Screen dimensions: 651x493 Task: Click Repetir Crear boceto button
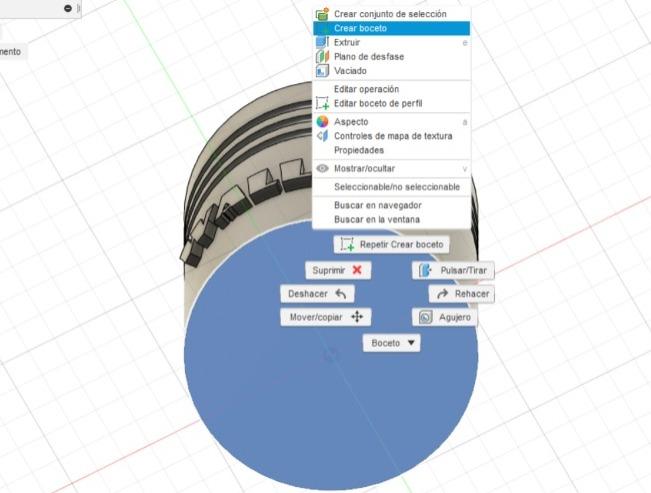click(x=391, y=245)
